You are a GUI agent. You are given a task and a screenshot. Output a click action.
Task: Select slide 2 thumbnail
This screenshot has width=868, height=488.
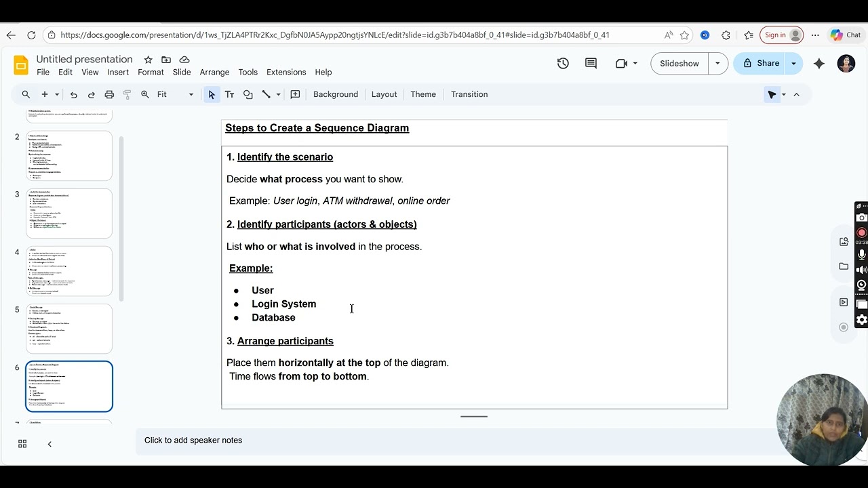tap(69, 155)
